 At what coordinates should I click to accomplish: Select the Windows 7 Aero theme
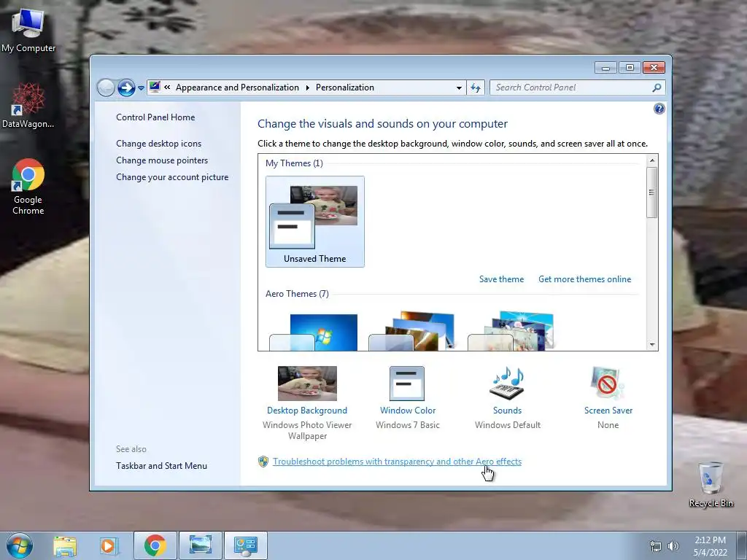pyautogui.click(x=314, y=332)
